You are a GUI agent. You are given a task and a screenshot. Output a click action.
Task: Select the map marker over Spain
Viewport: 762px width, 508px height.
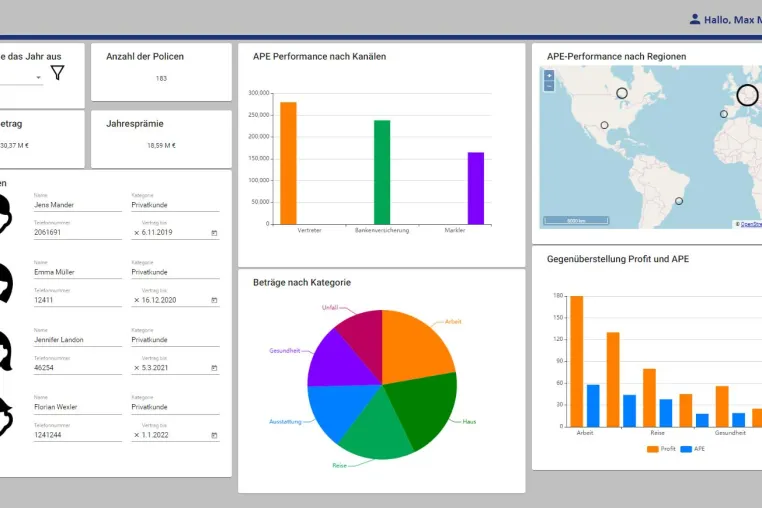point(724,114)
